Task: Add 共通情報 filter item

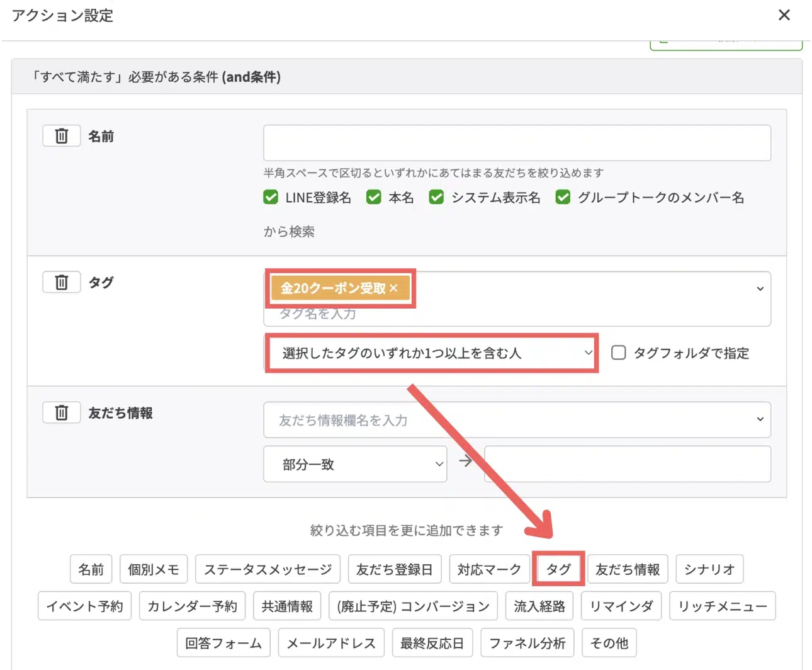Action: 288,606
